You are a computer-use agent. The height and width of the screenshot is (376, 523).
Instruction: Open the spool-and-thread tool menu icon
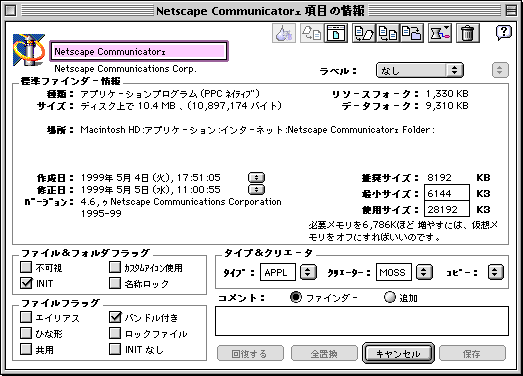pos(440,33)
